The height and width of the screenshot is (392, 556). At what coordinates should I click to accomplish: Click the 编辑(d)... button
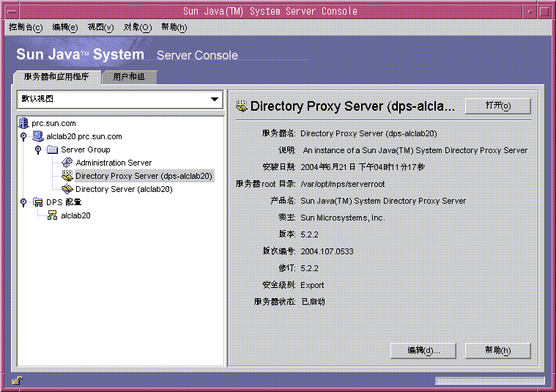[423, 350]
